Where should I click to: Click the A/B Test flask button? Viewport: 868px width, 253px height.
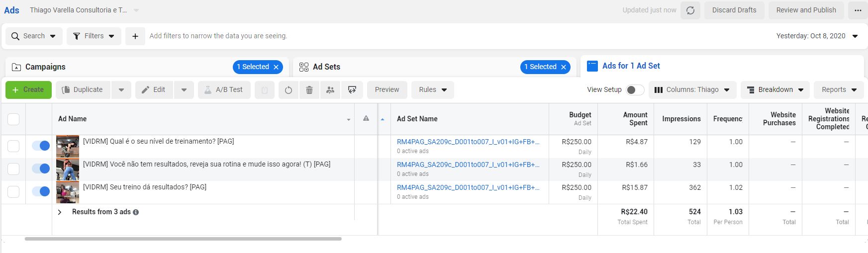(224, 90)
